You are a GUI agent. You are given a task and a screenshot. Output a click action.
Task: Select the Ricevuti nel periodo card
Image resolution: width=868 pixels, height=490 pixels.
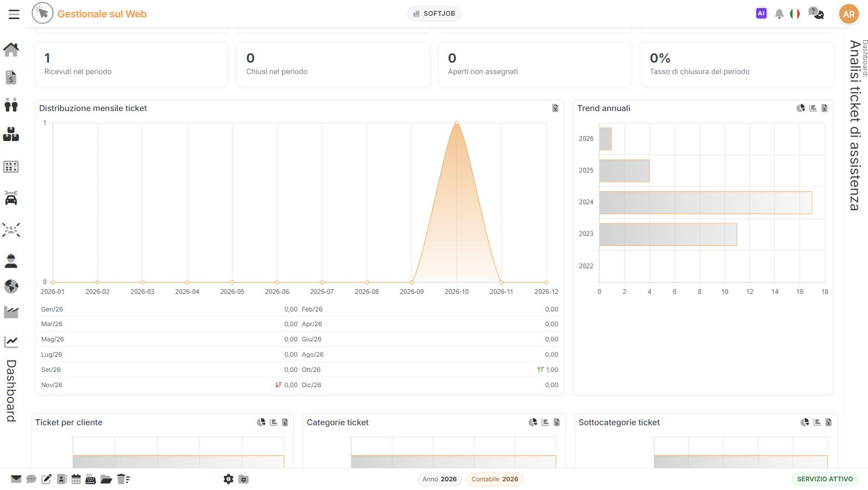coord(131,64)
